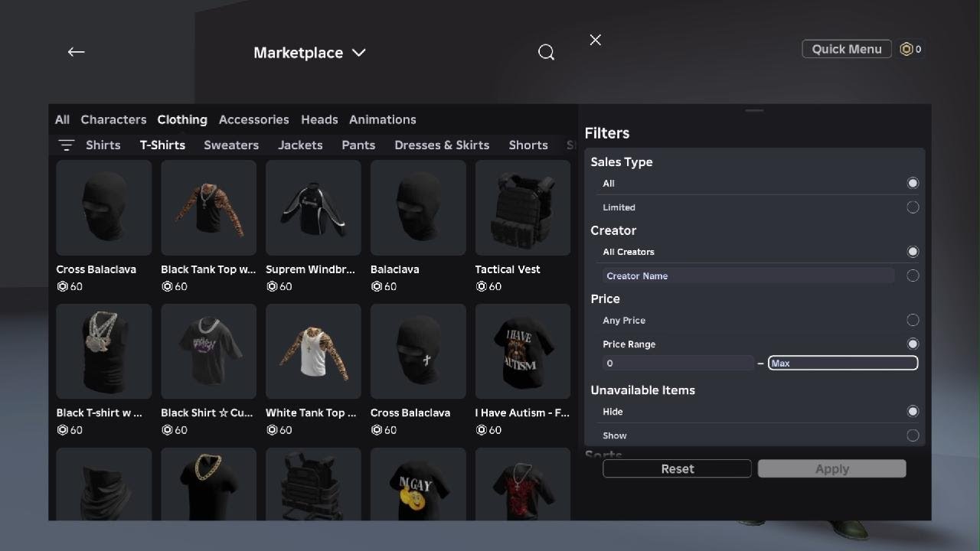Select the All Creators radio button

point(913,252)
